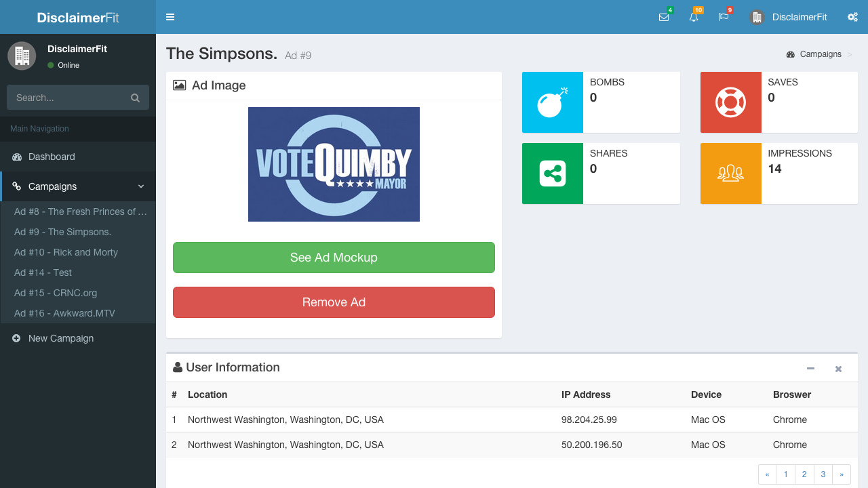Click the sidebar user building avatar
Screen dimensions: 868x488
pyautogui.click(x=22, y=56)
